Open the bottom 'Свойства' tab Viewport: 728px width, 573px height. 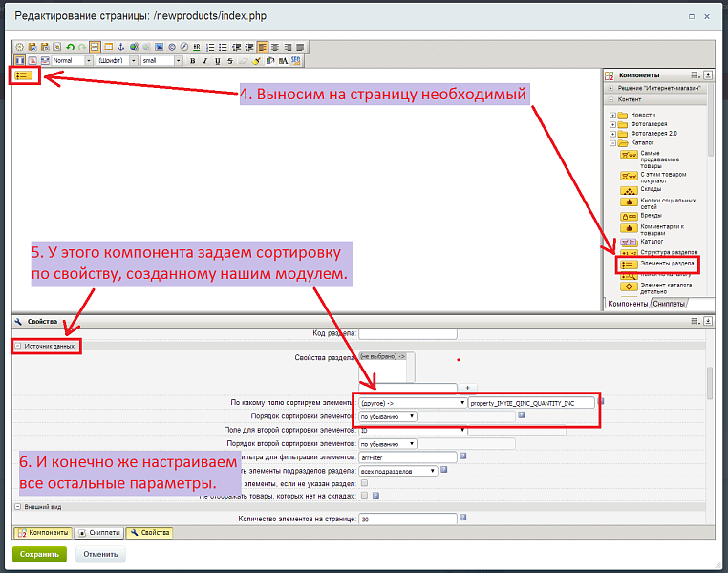(149, 532)
